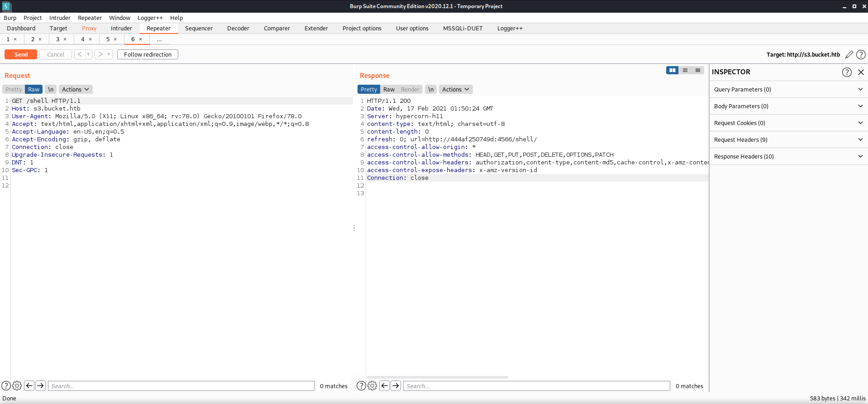Toggle response newline display button
Viewport: 868px width, 404px height.
pos(431,90)
